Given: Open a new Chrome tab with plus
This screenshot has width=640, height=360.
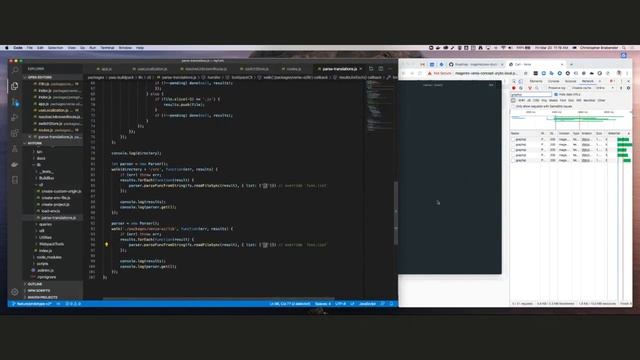Looking at the screenshot, I should 571,64.
